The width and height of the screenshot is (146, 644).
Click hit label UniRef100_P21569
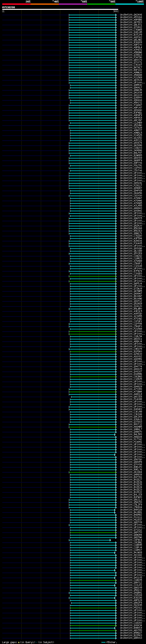(x=131, y=77)
